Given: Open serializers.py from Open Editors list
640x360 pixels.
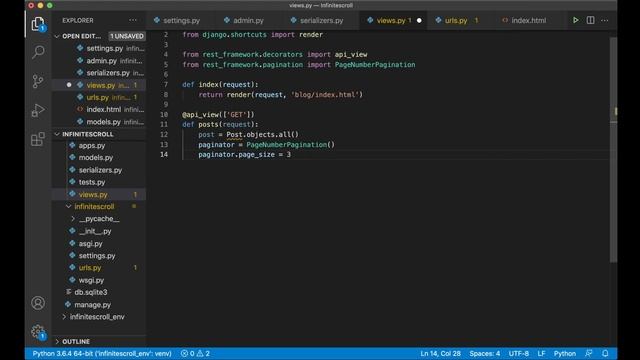Looking at the screenshot, I should coord(99,73).
